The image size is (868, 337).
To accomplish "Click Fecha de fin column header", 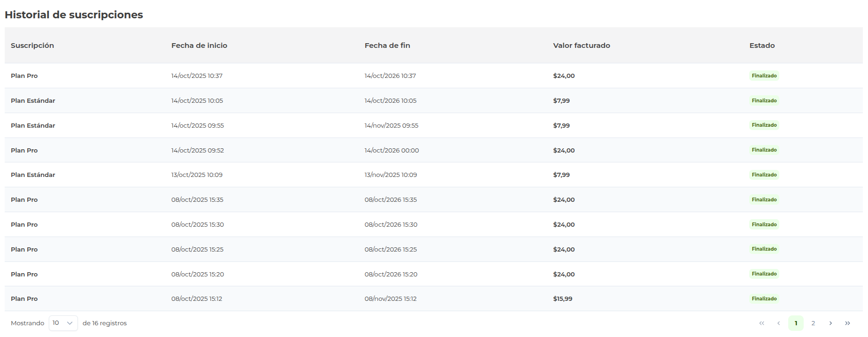I will tap(387, 46).
